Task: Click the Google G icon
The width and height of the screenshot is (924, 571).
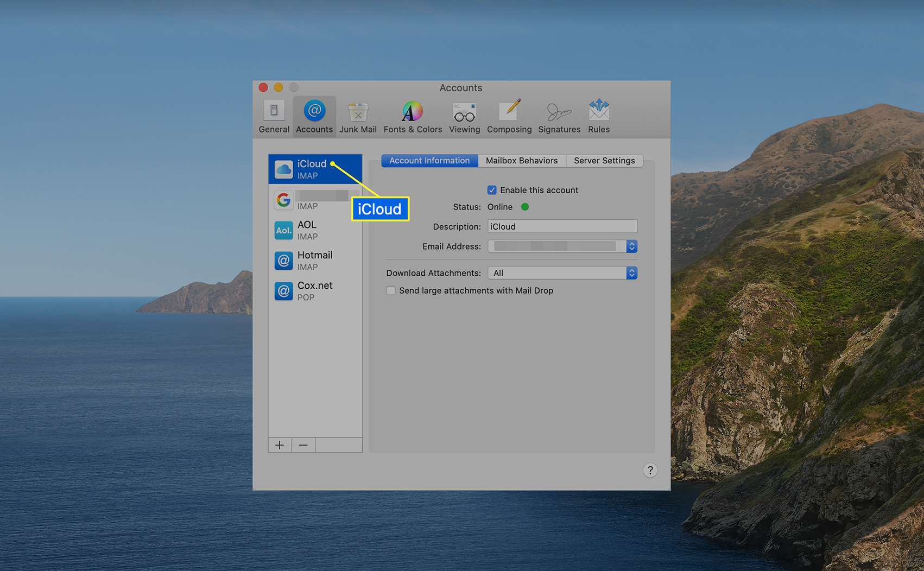Action: [x=283, y=200]
